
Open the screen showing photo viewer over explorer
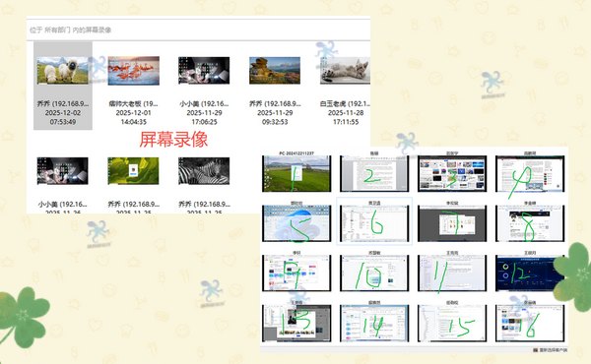296,324
